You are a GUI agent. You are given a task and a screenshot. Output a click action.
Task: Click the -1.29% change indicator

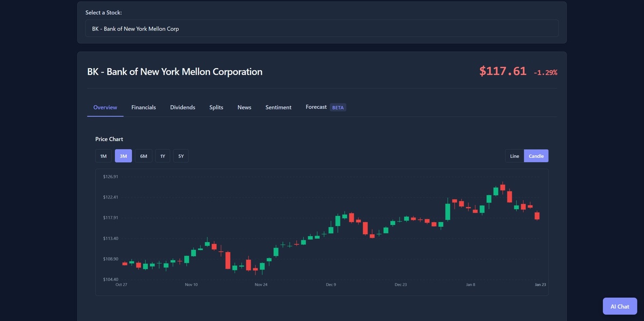[545, 72]
